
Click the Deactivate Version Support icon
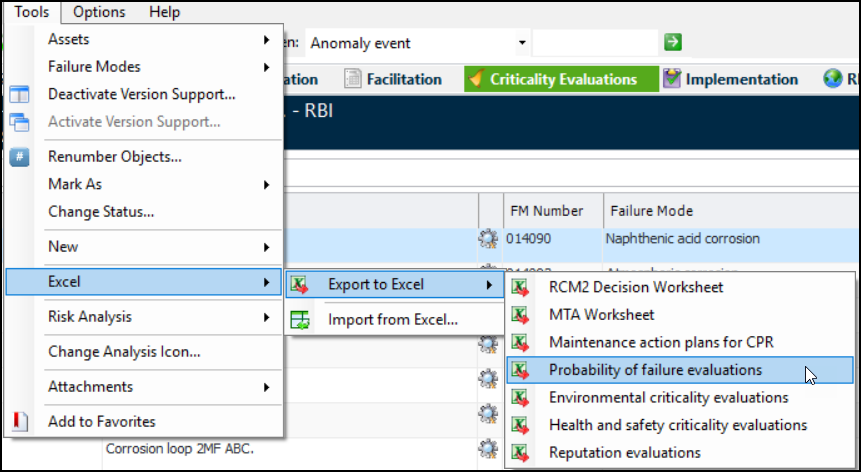[20, 95]
